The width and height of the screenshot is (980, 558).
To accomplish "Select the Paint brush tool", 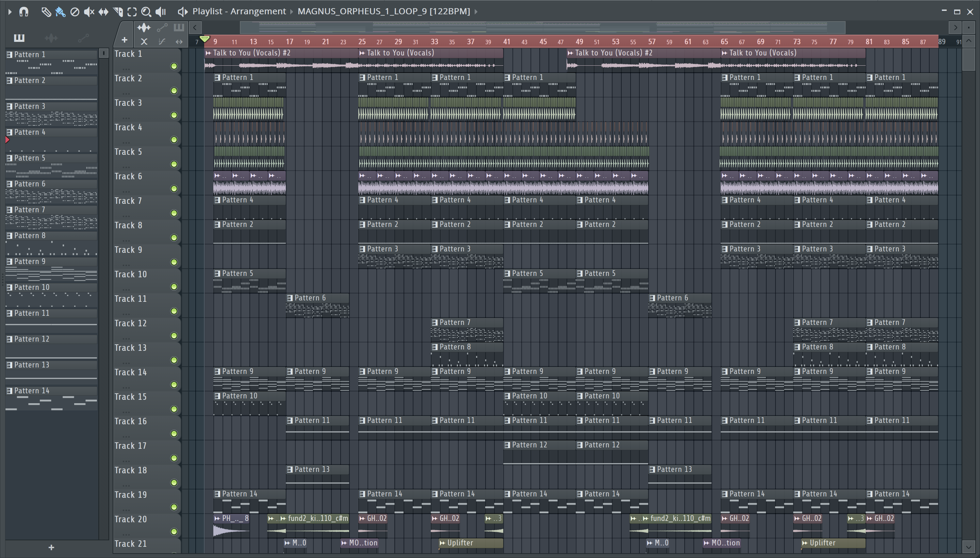I will [60, 12].
